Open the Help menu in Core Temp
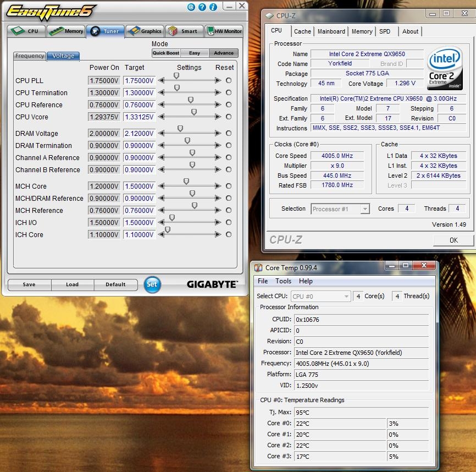The image size is (476, 472). pos(306,281)
